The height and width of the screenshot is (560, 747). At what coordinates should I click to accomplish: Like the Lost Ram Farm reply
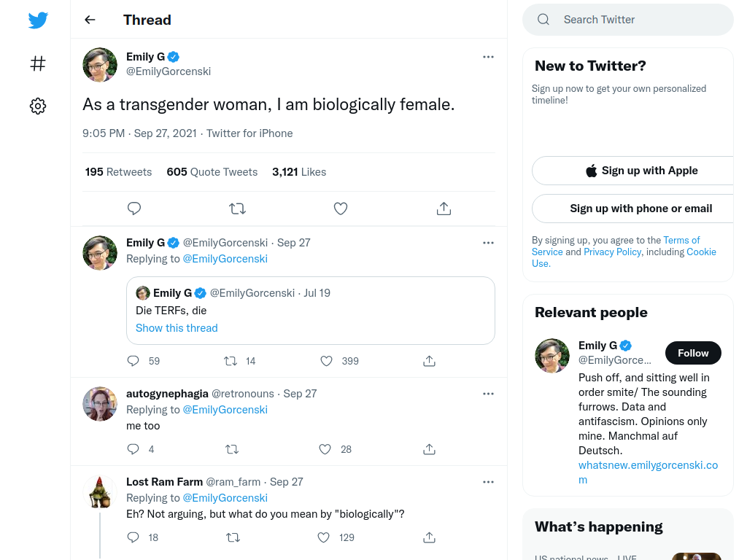(323, 537)
